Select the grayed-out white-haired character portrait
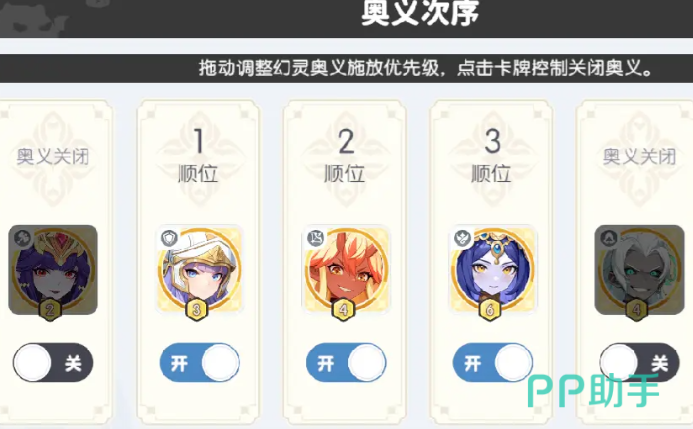 click(639, 270)
